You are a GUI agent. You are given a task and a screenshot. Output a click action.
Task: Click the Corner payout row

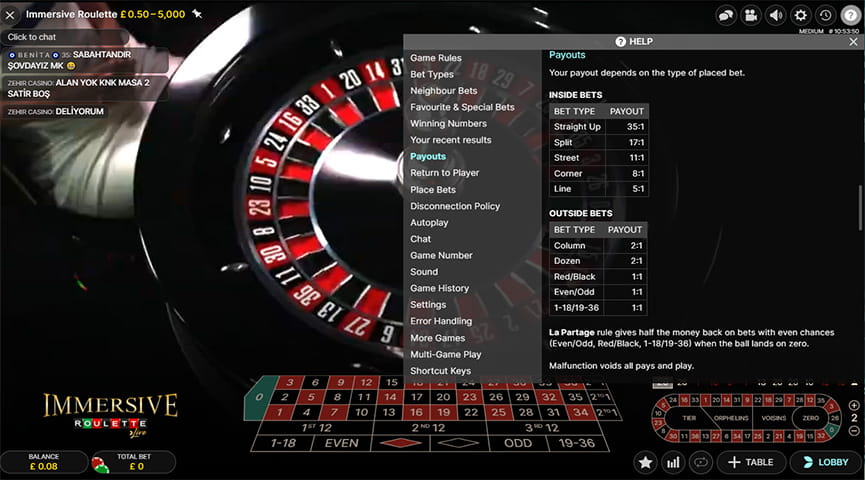(x=599, y=173)
